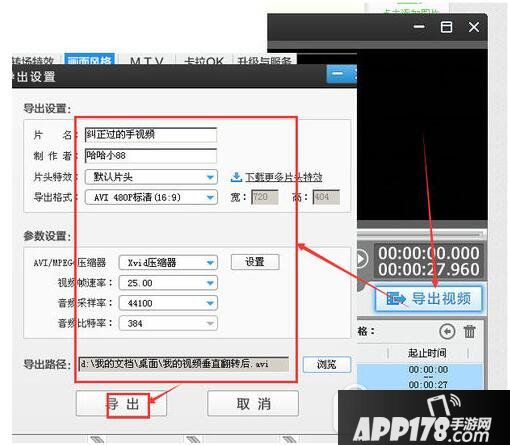Open 下载更多片头特效 link

pyautogui.click(x=284, y=177)
